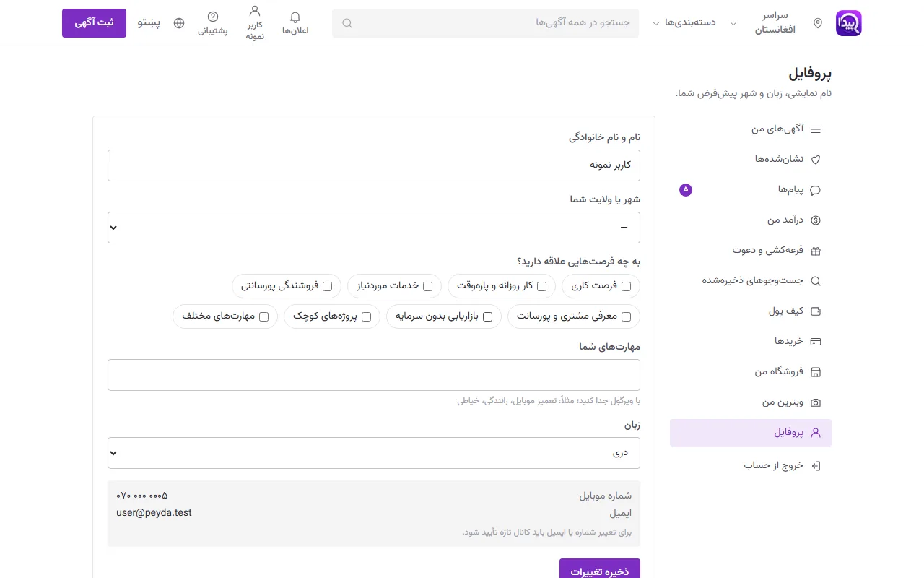The height and width of the screenshot is (578, 924).
Task: Go to پیام‌ها messages menu item
Action: click(751, 190)
